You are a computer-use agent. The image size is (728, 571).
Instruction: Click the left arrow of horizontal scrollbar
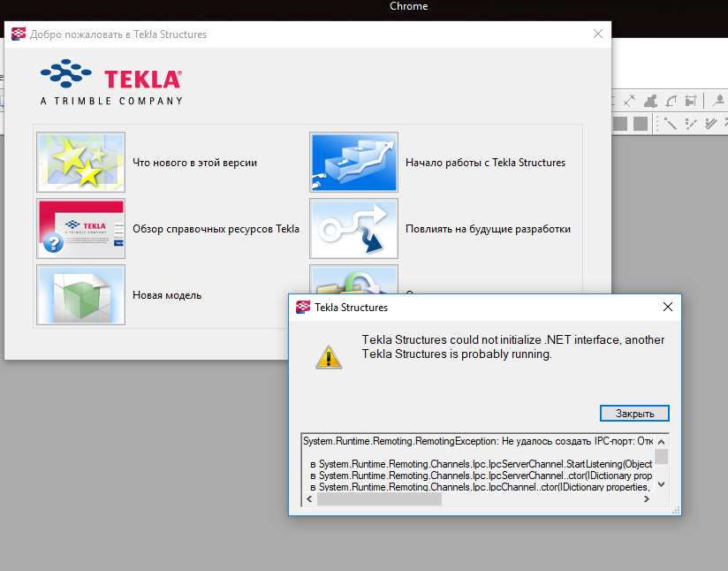310,499
